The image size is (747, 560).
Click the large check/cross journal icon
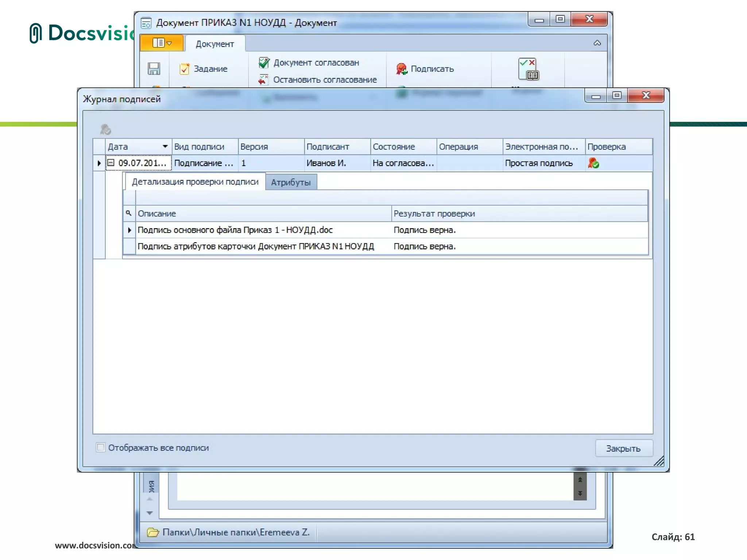tap(528, 69)
